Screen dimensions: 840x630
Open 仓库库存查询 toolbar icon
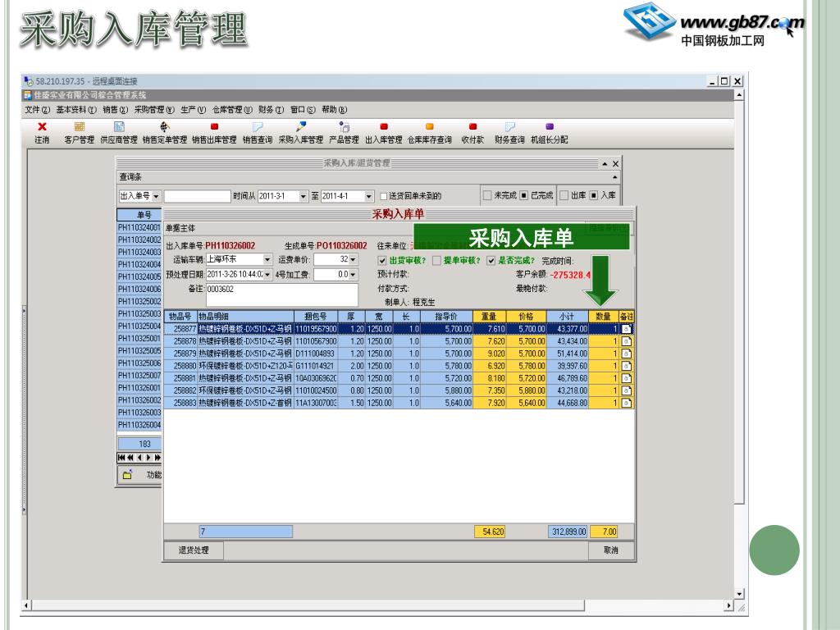(430, 127)
